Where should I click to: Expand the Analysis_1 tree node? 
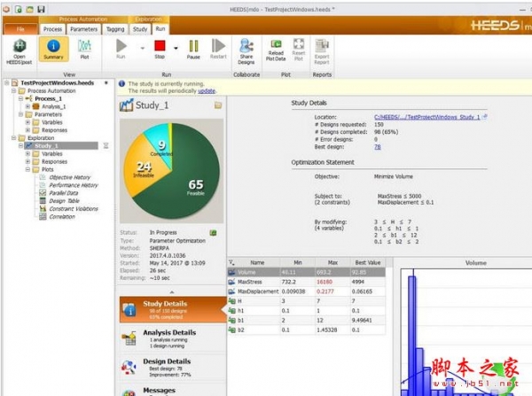coord(27,105)
